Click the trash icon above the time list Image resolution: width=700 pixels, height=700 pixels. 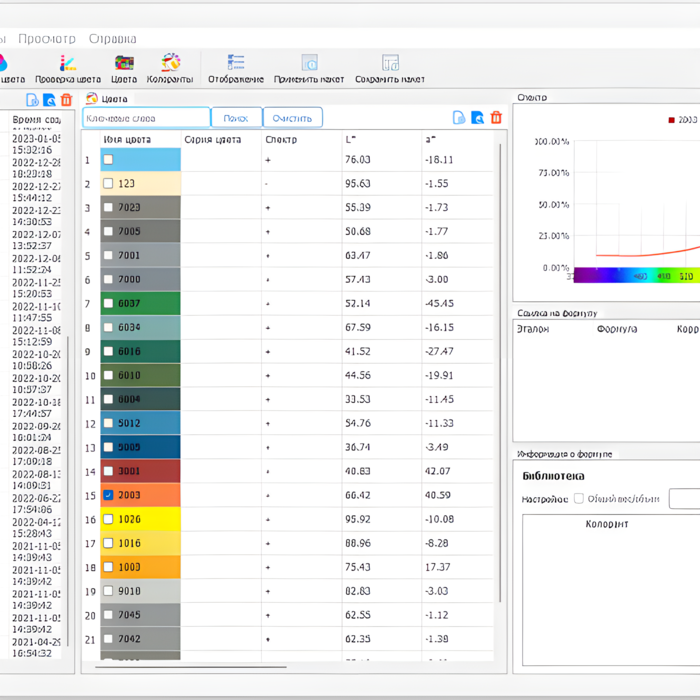coord(66,100)
